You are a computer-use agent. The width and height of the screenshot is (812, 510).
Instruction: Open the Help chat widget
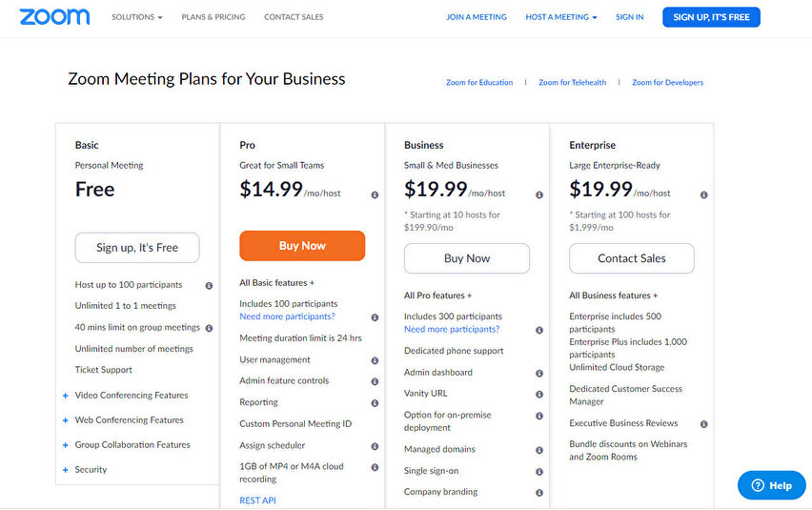771,485
